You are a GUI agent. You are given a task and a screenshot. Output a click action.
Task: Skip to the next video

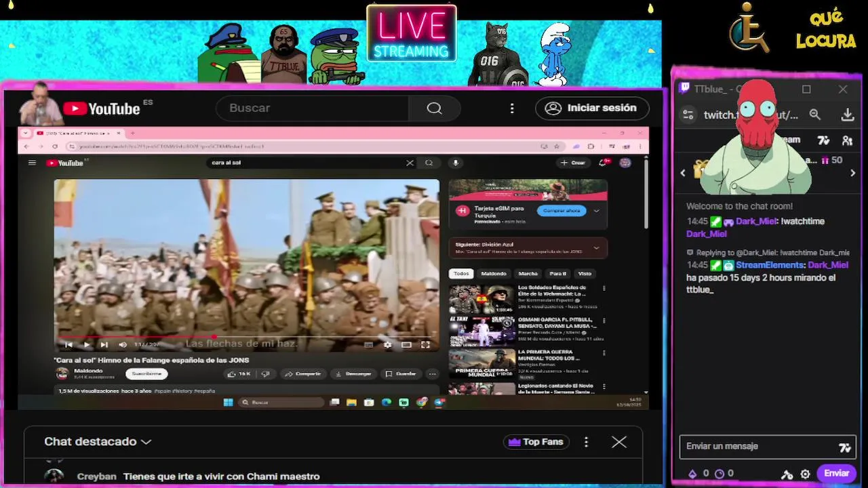[x=104, y=345]
